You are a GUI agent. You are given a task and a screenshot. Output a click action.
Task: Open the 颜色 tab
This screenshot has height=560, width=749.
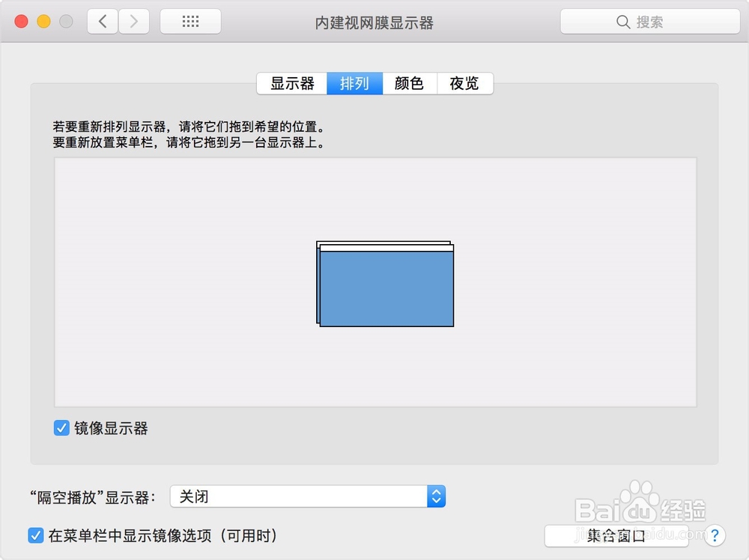(410, 84)
